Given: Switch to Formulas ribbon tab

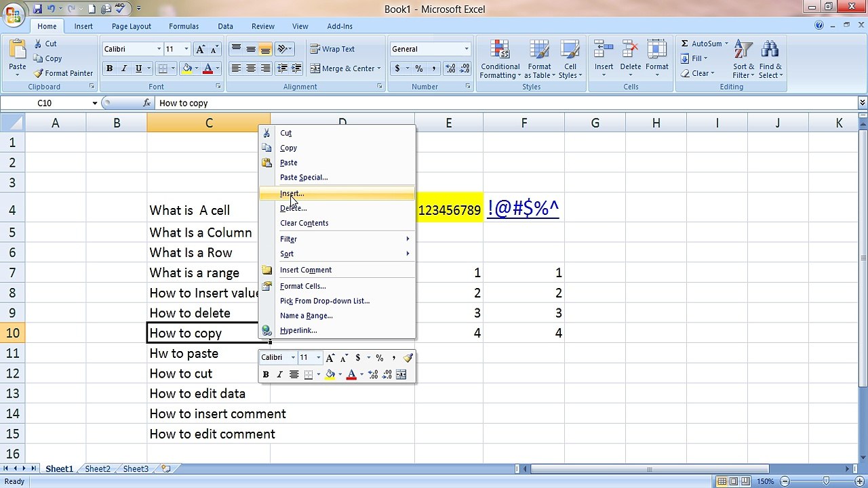Looking at the screenshot, I should coord(184,26).
